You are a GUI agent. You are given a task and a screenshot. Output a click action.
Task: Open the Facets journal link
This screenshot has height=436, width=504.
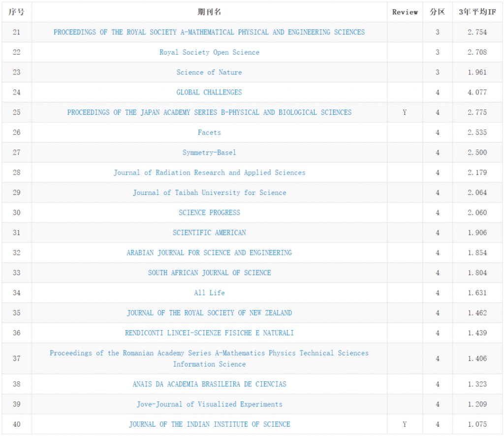(x=209, y=132)
